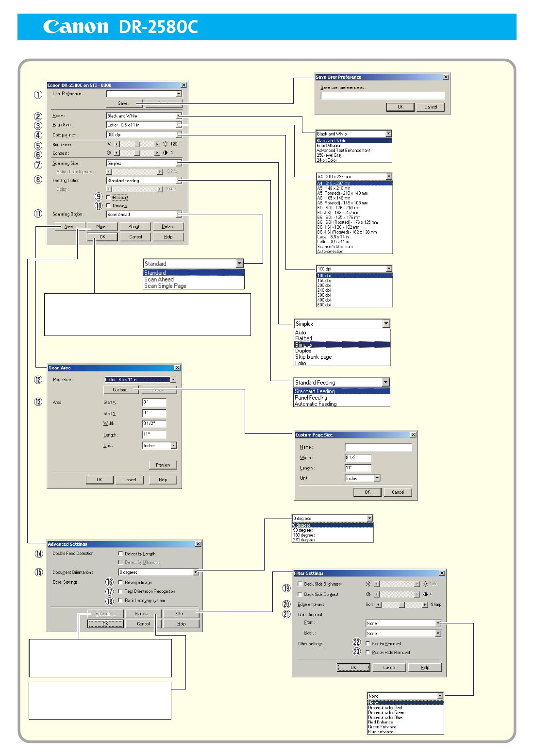Click the dim sun icon beside Brightness in main dialog
The width and height of the screenshot is (534, 756).
pos(109,144)
